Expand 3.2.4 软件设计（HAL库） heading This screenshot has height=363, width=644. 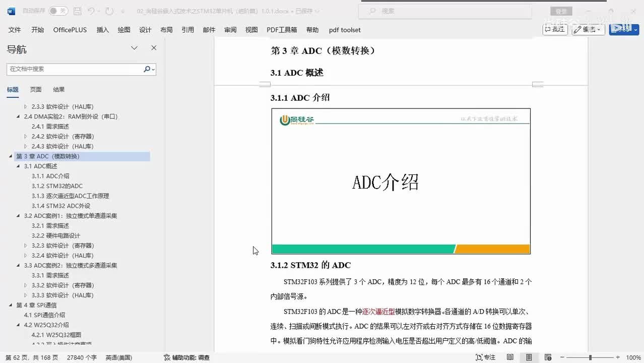26,256
